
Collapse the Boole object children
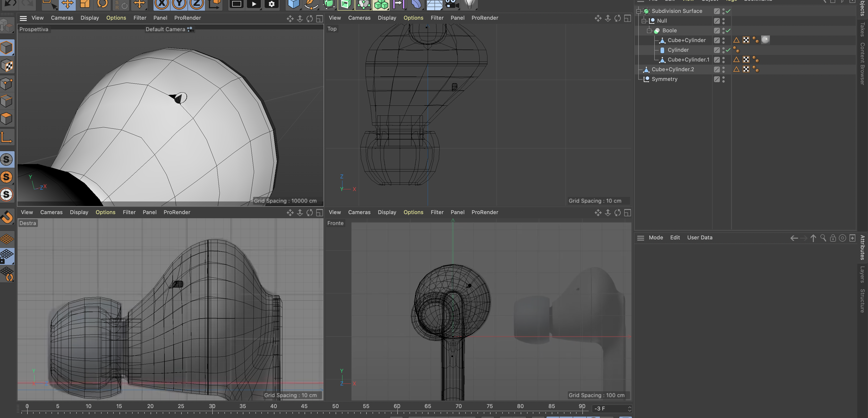point(649,31)
